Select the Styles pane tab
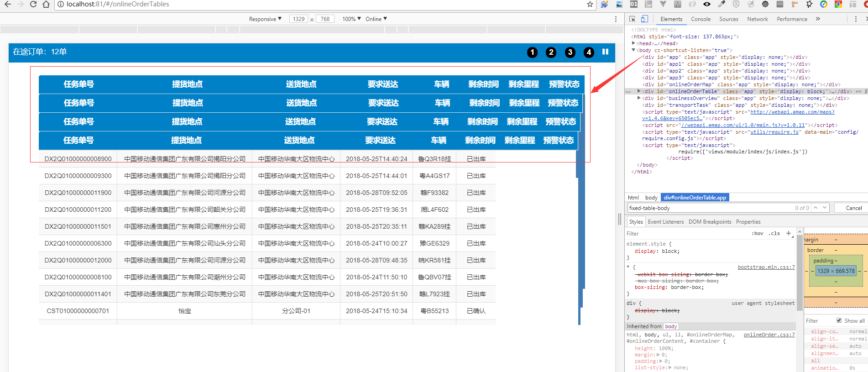Screen dimensions: 868x372 coord(636,222)
